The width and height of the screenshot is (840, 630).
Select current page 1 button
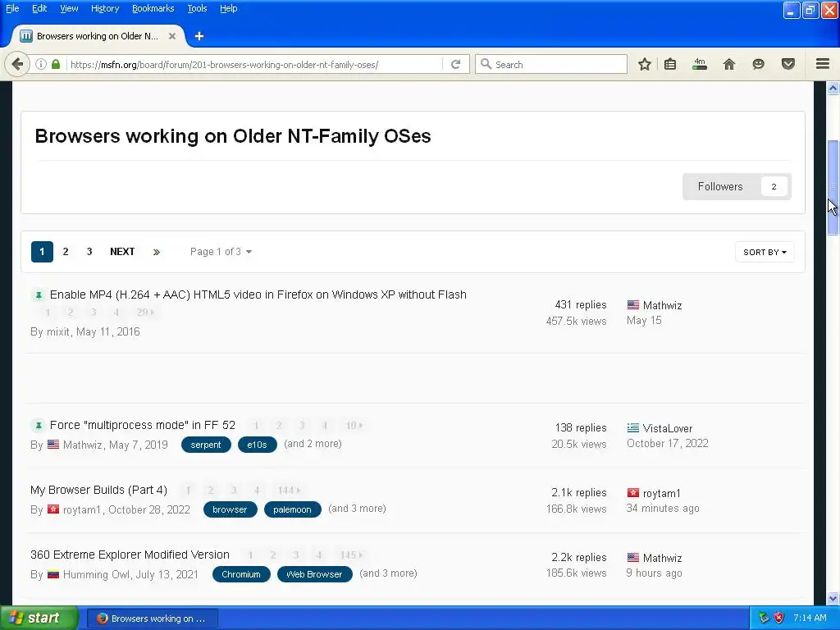[x=42, y=252]
